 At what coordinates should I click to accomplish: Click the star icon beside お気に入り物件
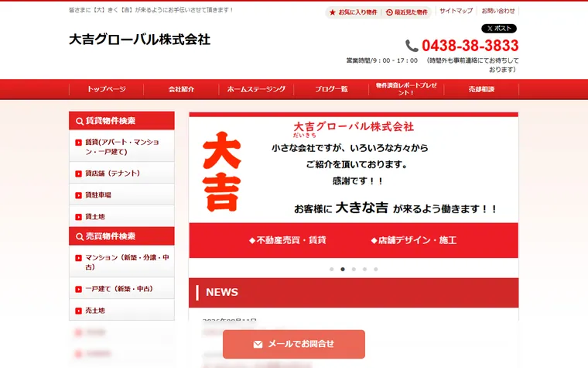tap(332, 12)
